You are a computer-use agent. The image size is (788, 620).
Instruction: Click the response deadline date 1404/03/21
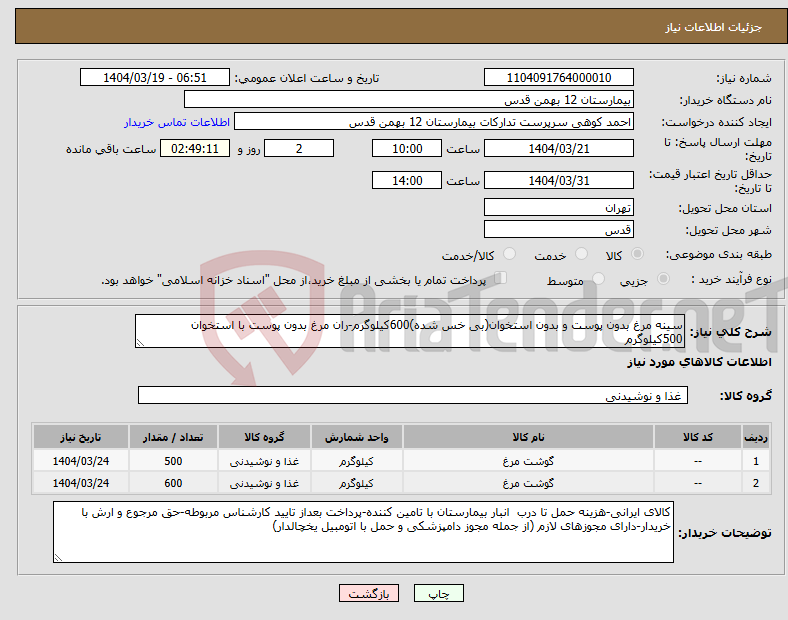558,148
